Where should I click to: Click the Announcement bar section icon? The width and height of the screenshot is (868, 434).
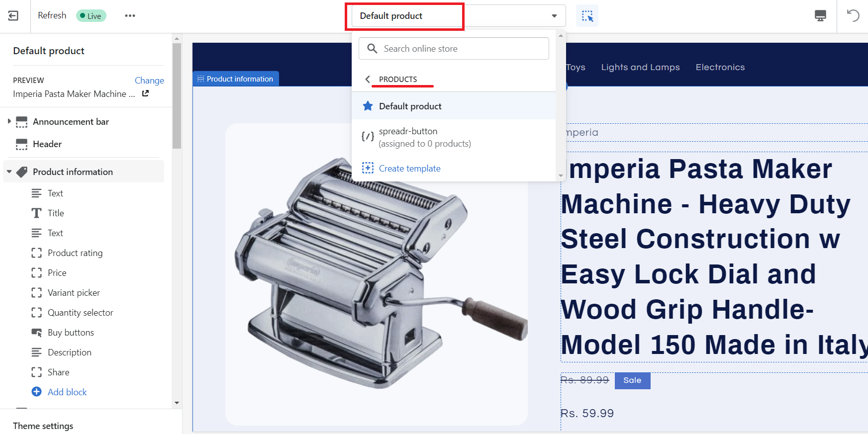point(21,122)
